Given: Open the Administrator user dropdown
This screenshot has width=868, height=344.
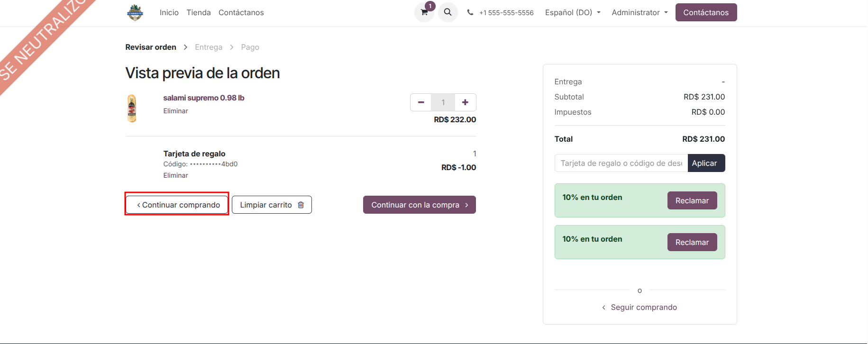Looking at the screenshot, I should click(640, 12).
